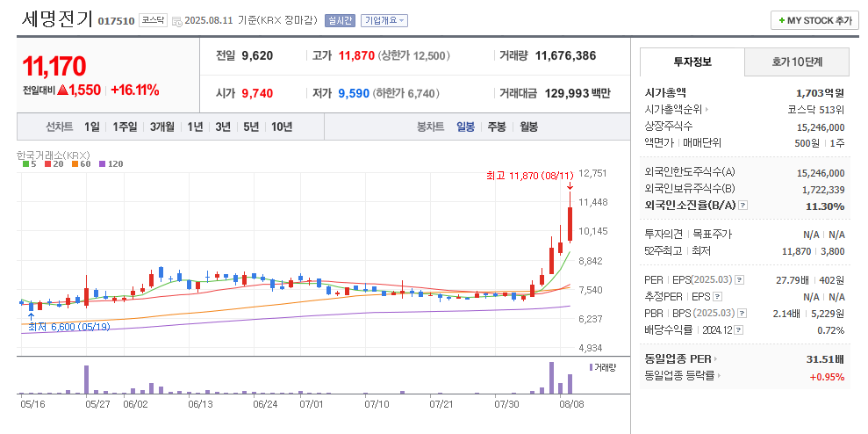
Task: Switch to the 호가10단계 tab
Action: click(x=797, y=62)
